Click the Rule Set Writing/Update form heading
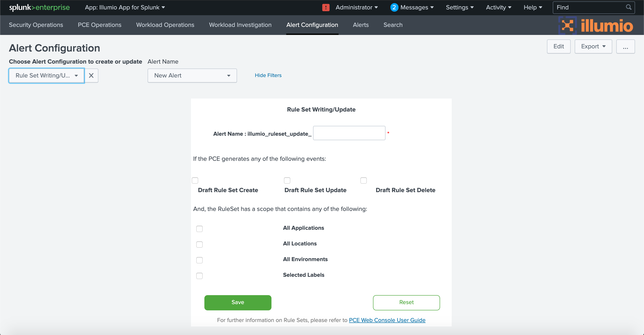Image resolution: width=644 pixels, height=335 pixels. tap(321, 110)
